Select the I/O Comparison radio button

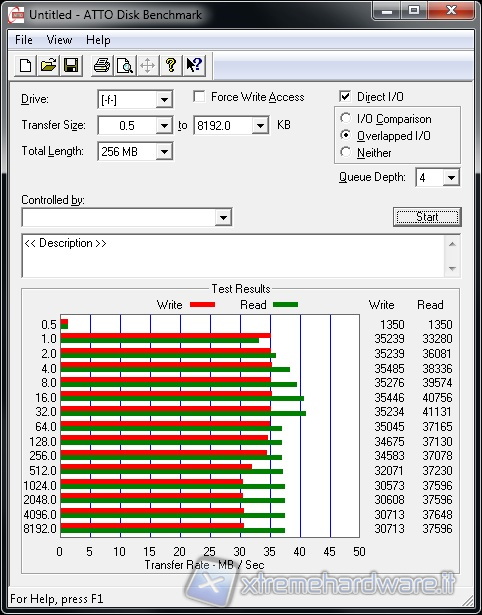pyautogui.click(x=346, y=118)
